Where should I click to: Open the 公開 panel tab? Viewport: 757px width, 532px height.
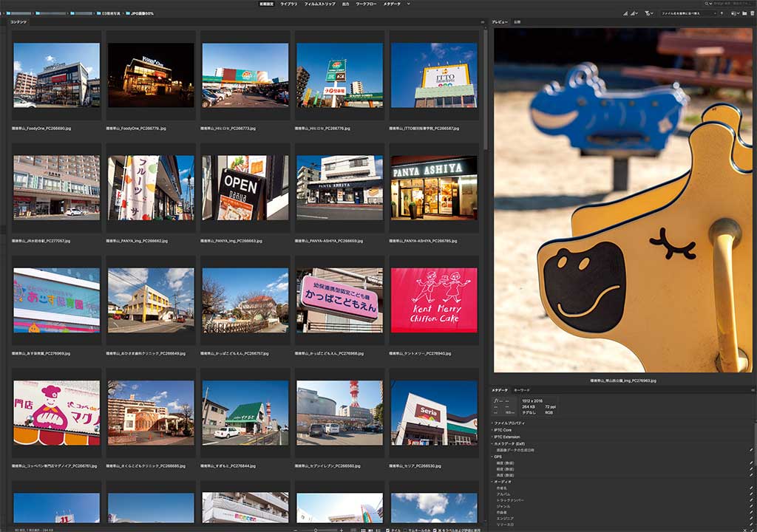tap(517, 22)
